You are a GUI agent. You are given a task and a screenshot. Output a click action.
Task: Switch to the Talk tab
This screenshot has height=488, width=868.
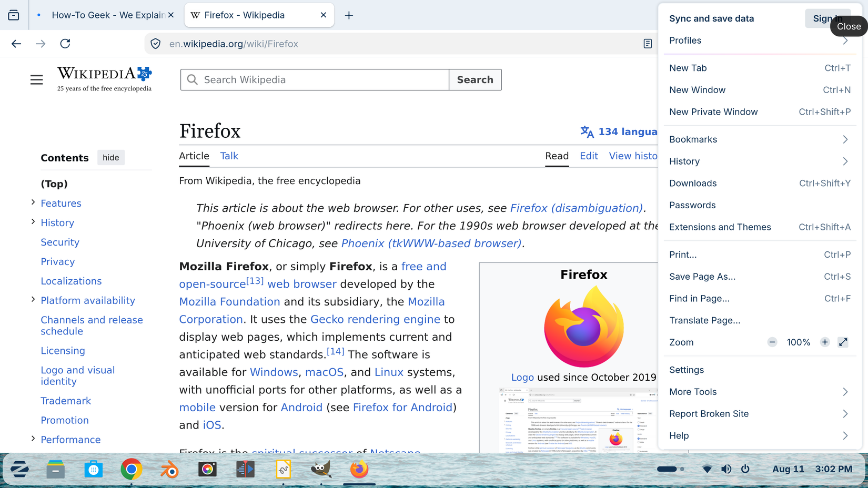pos(229,156)
